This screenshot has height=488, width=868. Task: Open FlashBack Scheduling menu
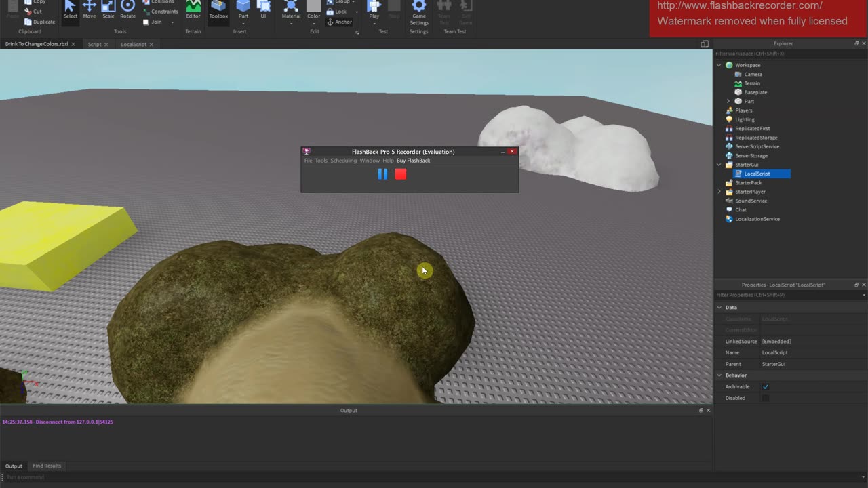[x=343, y=161]
